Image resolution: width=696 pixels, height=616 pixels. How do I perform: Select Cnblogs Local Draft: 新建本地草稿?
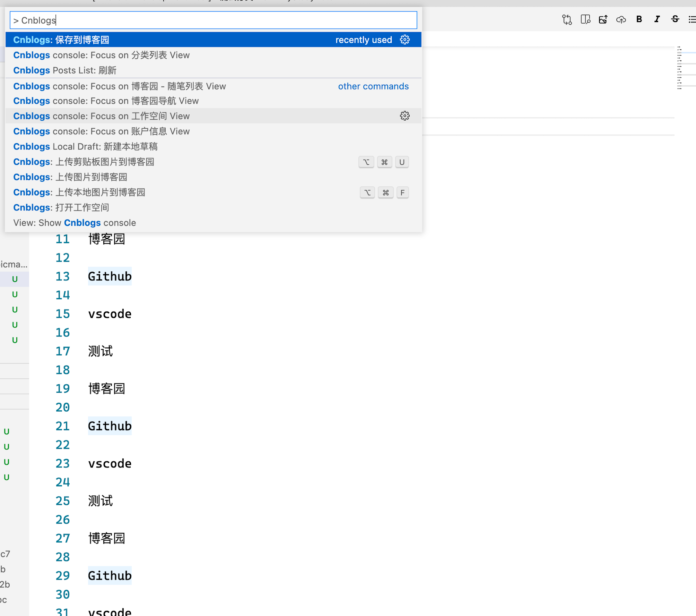coord(85,147)
